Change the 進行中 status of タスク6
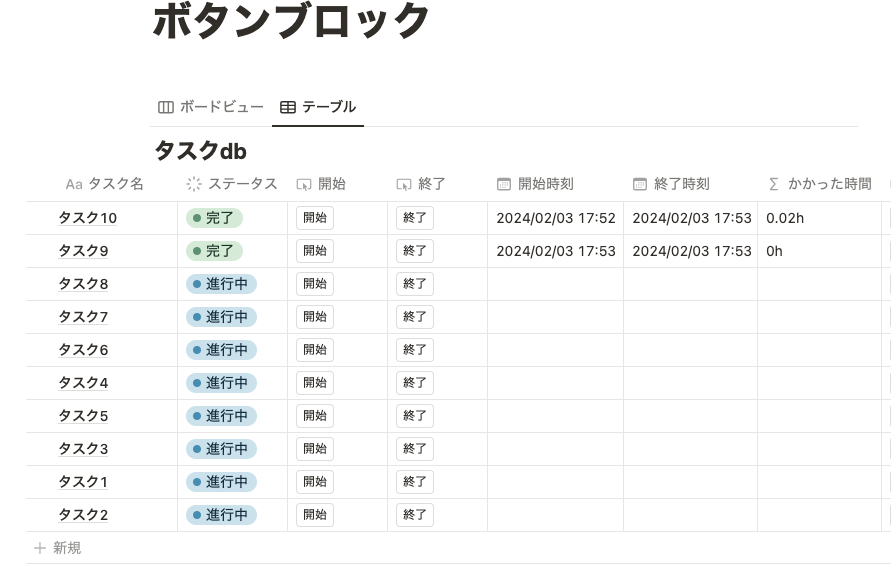This screenshot has width=891, height=567. (221, 350)
